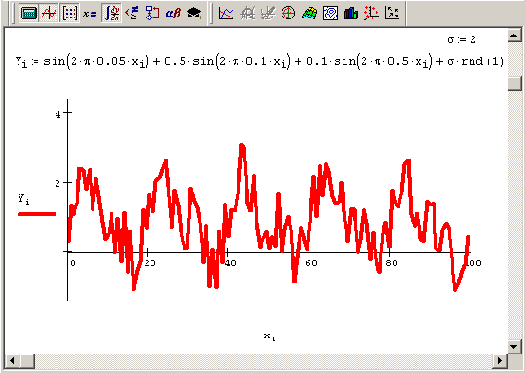Open the Boolean toolbar with comparison signs
The height and width of the screenshot is (373, 526).
[132, 13]
